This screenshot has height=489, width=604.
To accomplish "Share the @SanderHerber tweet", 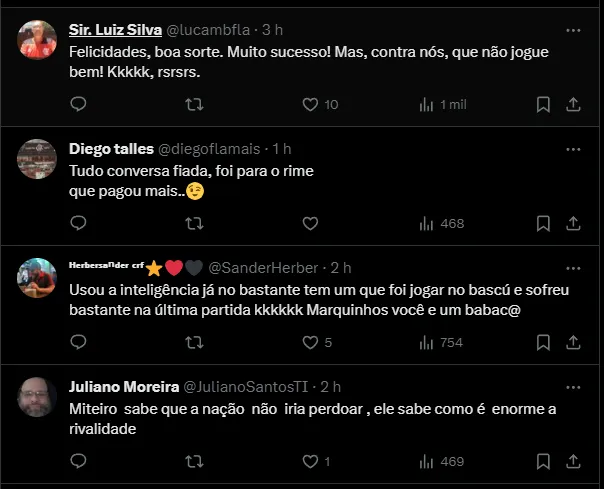I will coord(574,342).
